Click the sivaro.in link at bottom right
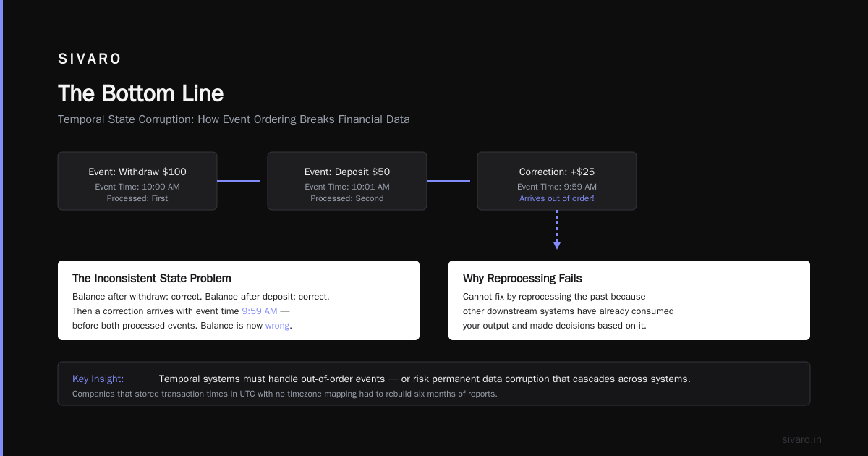 (801, 439)
